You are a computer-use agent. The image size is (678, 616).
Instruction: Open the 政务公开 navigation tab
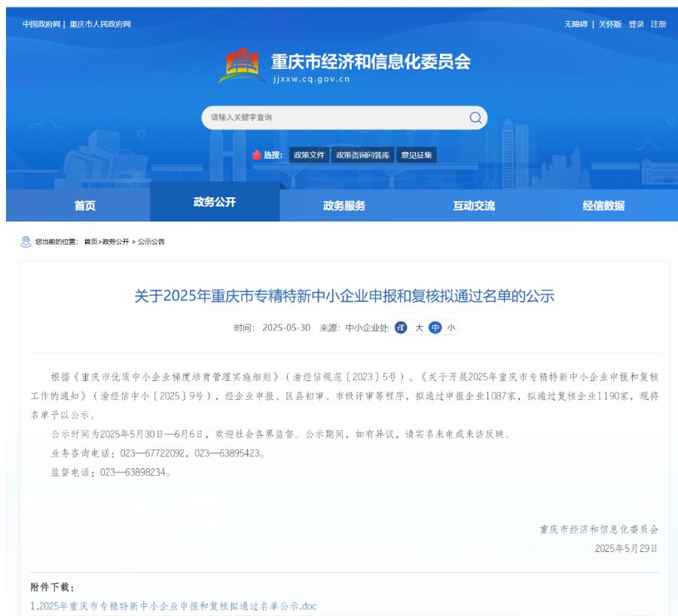coord(215,202)
